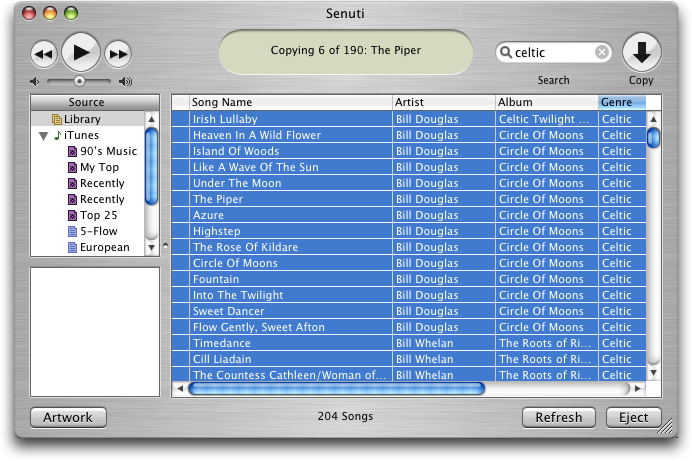Select the song The Piper
692x461 pixels.
[x=218, y=199]
